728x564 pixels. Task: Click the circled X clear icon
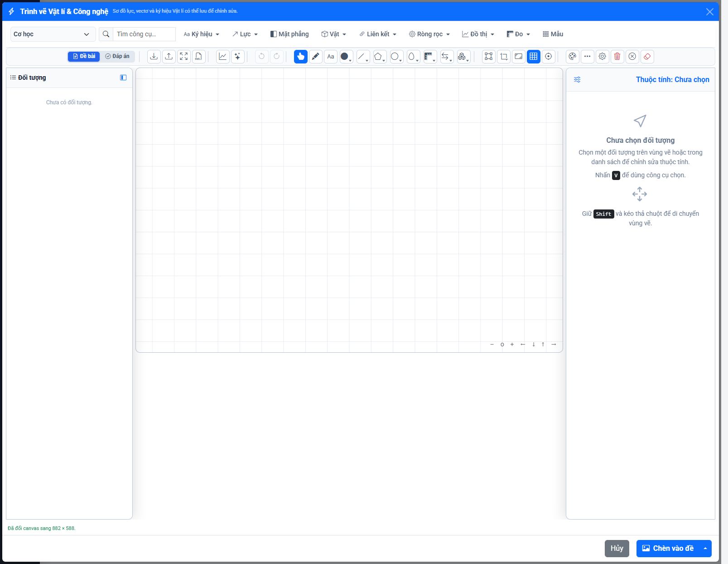point(632,57)
